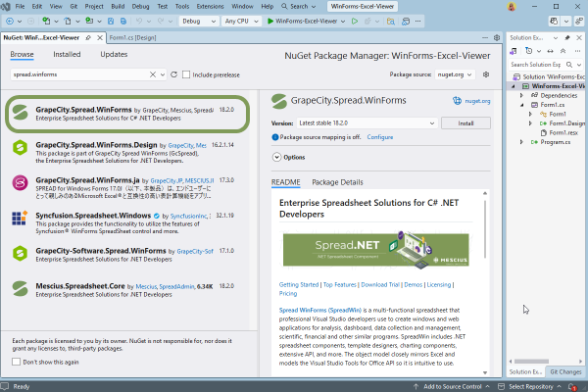
Task: Open the search history dropdown arrow
Action: 163,74
